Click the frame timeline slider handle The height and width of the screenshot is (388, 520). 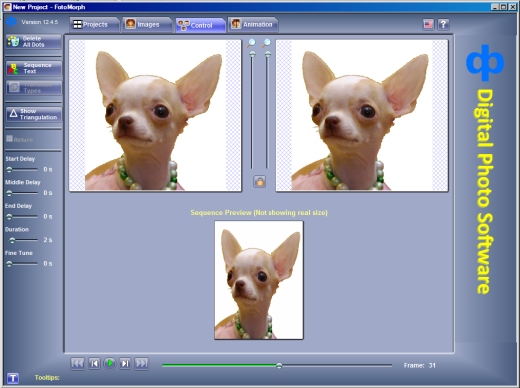coord(279,366)
